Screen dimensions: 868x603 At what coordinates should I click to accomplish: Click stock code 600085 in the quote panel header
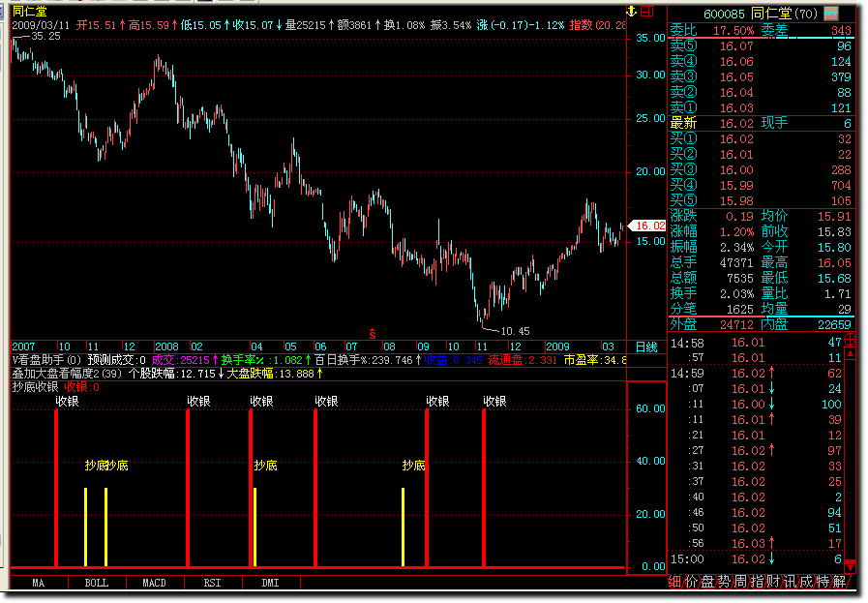coord(724,14)
